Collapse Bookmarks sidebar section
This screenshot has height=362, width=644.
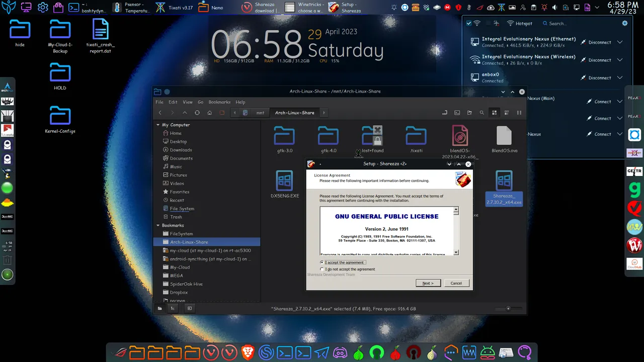[x=158, y=225]
